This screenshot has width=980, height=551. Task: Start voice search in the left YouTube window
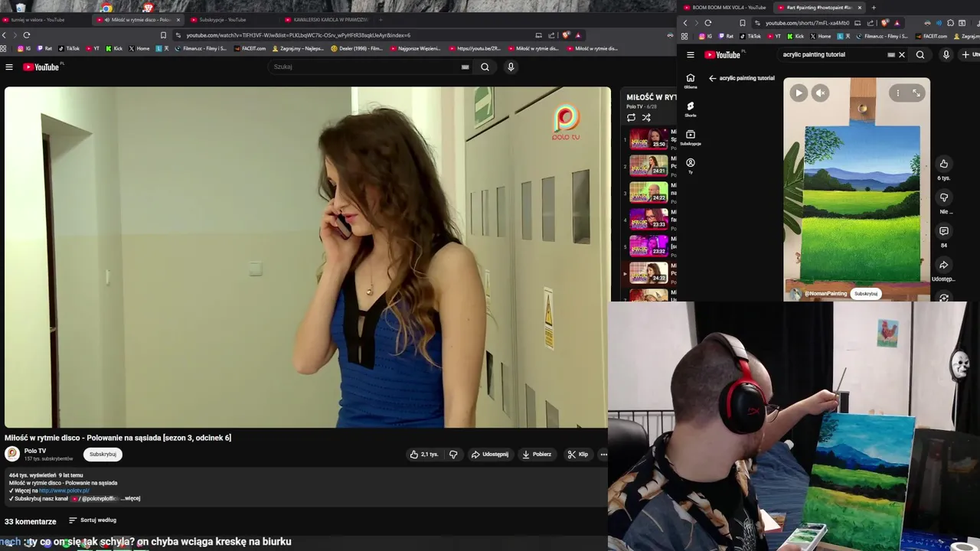(x=511, y=67)
